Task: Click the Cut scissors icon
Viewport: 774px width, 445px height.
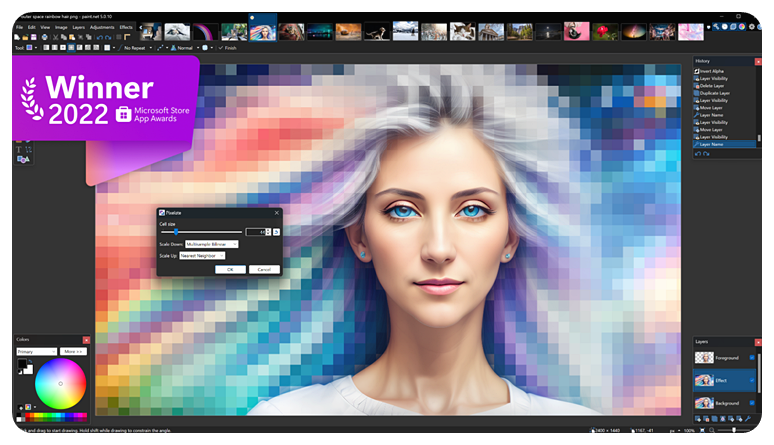Action: click(56, 37)
